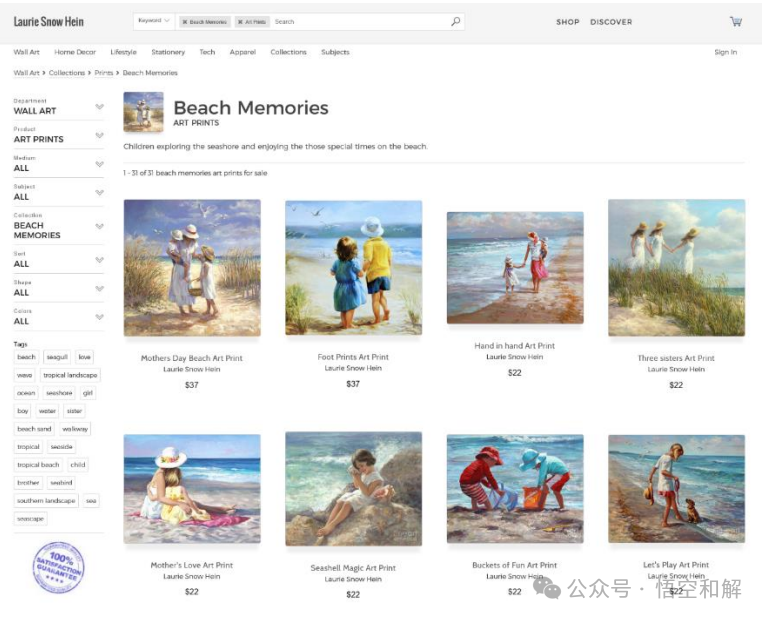This screenshot has width=766, height=619.
Task: Expand the Colors filter dropdown
Action: (x=59, y=317)
